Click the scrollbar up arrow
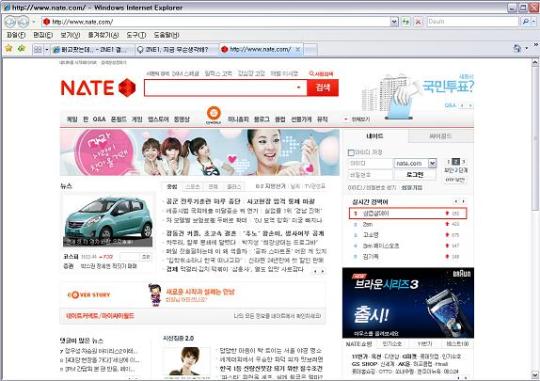This screenshot has width=540, height=381. 535,62
